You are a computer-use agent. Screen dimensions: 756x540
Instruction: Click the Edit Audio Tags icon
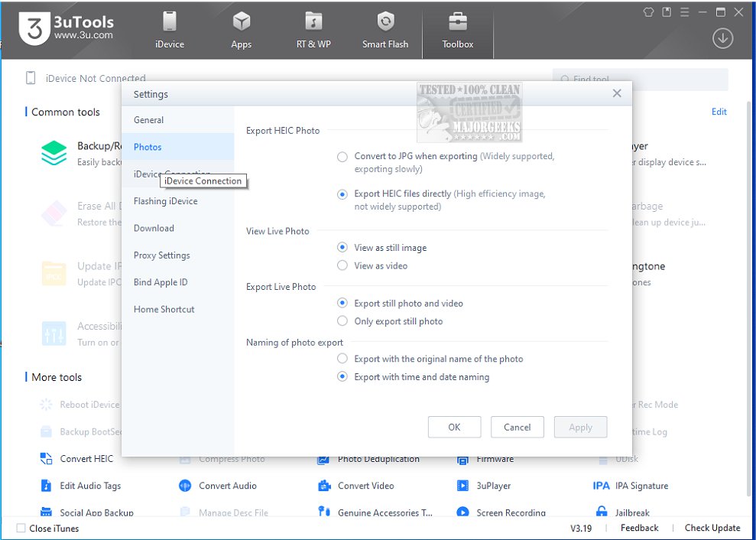[x=46, y=486]
